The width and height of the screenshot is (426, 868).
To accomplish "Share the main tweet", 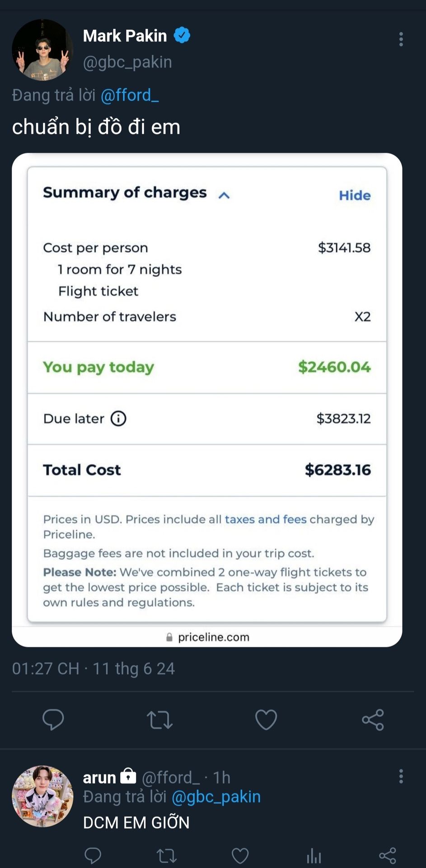I will click(373, 719).
